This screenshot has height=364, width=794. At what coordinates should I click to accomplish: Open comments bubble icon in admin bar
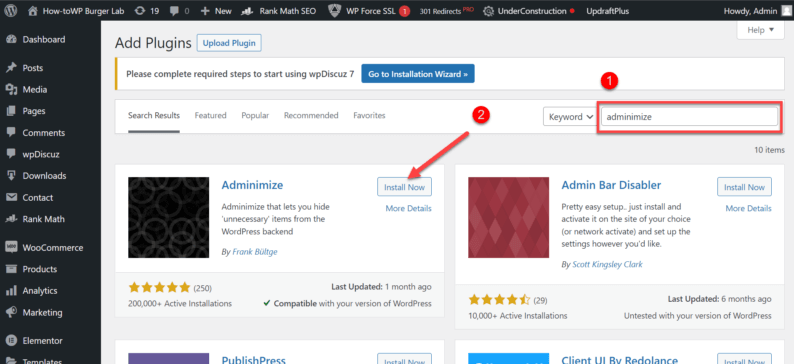click(174, 11)
